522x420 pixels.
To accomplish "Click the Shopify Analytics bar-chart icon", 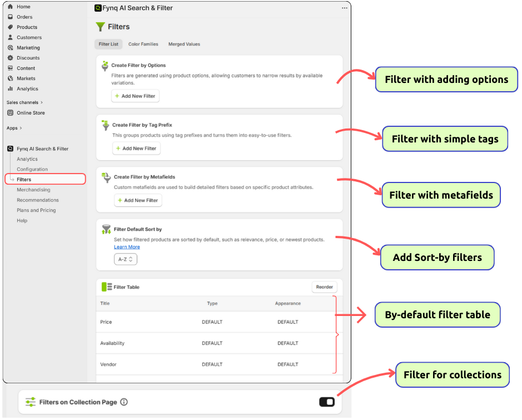I will [11, 88].
